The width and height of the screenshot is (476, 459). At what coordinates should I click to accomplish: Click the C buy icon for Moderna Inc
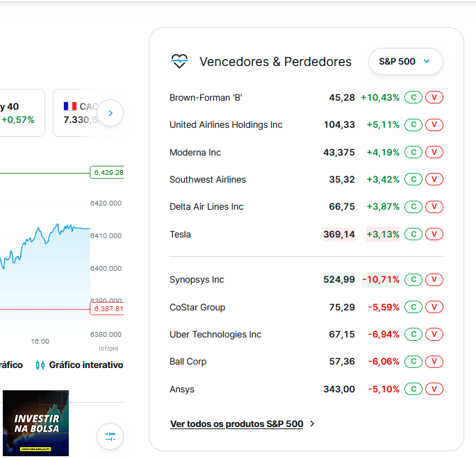coord(413,152)
